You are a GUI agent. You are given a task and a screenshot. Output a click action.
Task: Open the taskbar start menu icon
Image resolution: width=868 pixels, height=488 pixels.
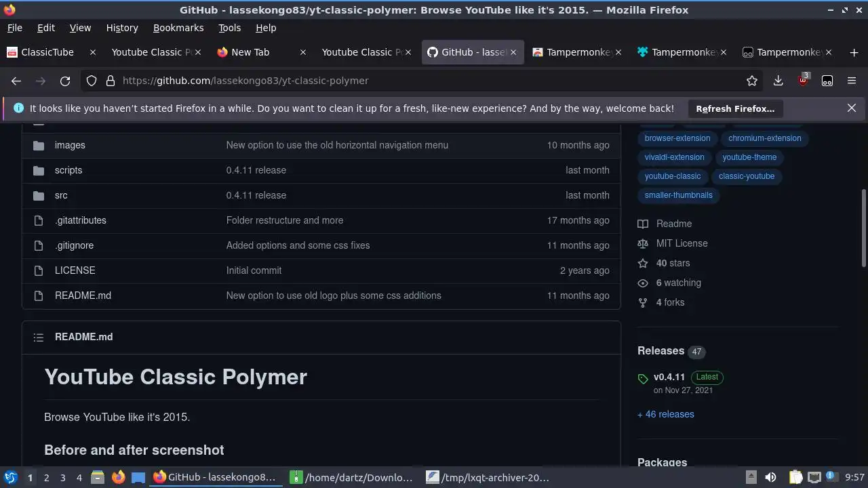pos(11,478)
